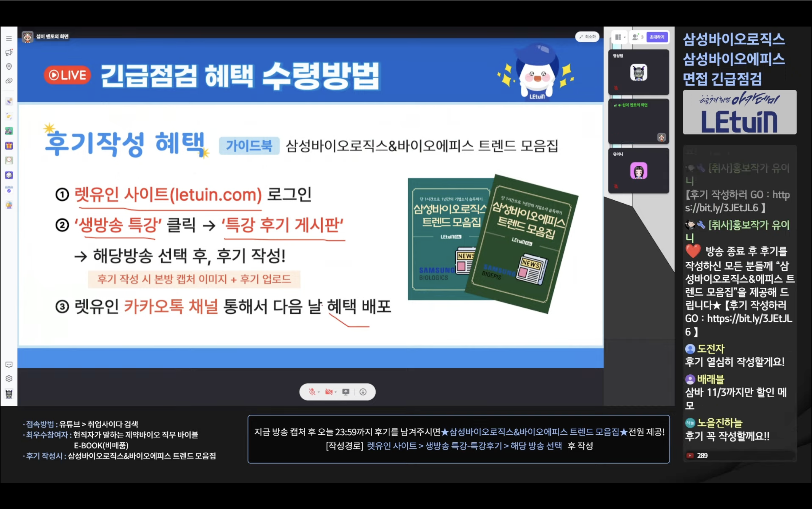The width and height of the screenshot is (812, 509).
Task: Open the participants list showing 3
Action: click(x=637, y=37)
